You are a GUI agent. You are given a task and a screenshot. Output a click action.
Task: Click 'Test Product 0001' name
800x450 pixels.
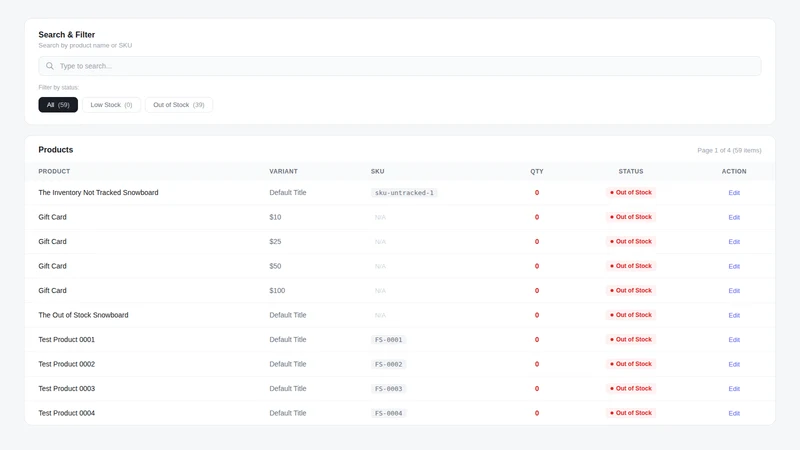tap(66, 339)
